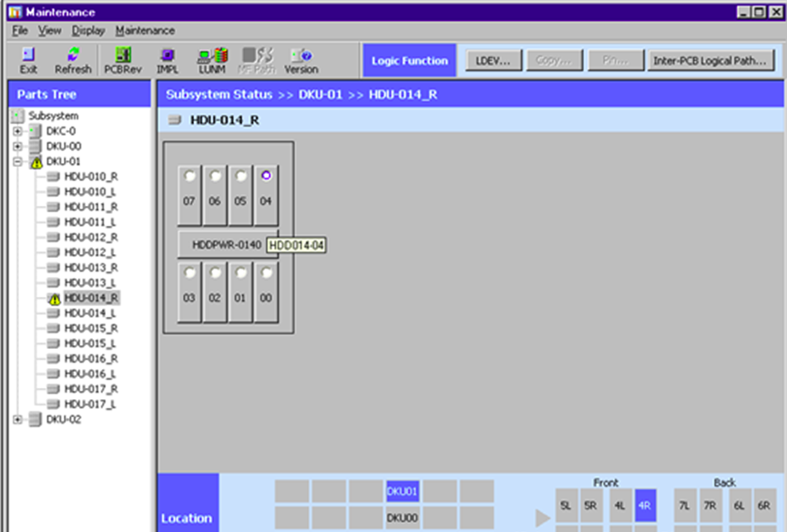The image size is (787, 532).
Task: Click the IMPL toolbar icon
Action: point(168,60)
